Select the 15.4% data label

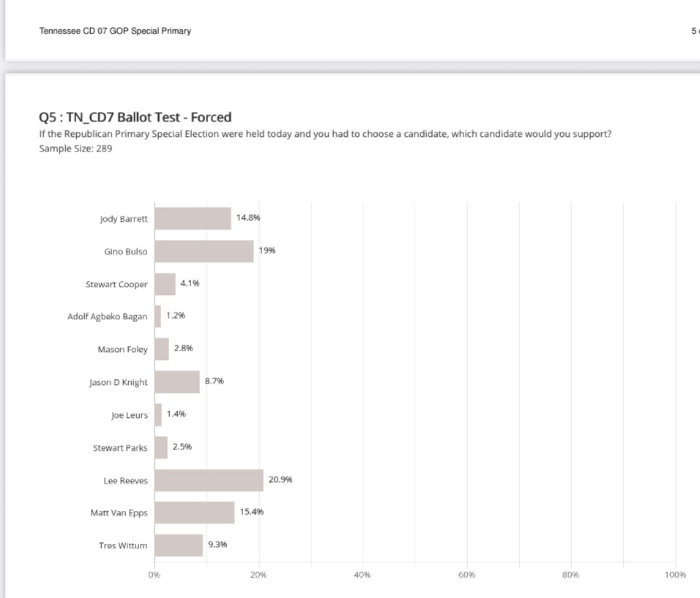coord(252,512)
